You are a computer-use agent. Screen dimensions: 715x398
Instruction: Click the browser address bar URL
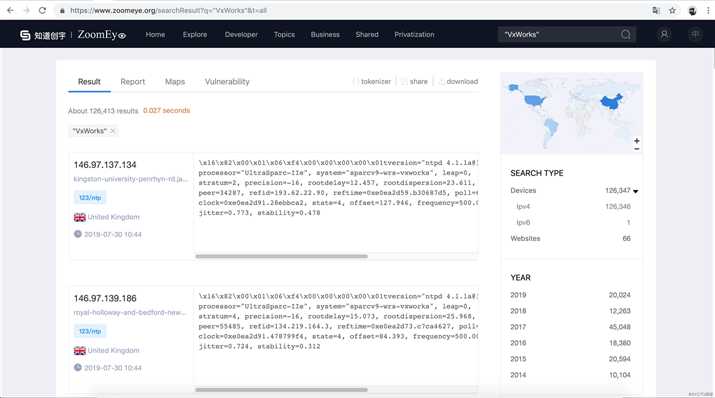tap(168, 10)
